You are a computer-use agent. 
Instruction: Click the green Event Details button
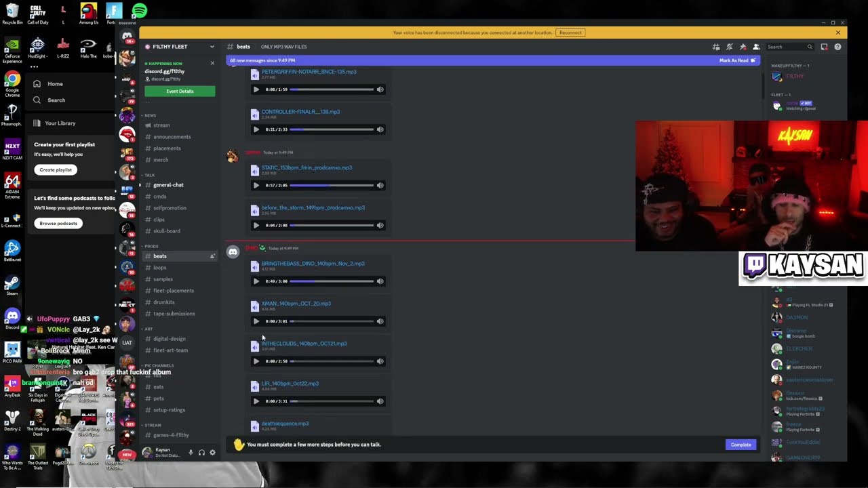point(180,91)
